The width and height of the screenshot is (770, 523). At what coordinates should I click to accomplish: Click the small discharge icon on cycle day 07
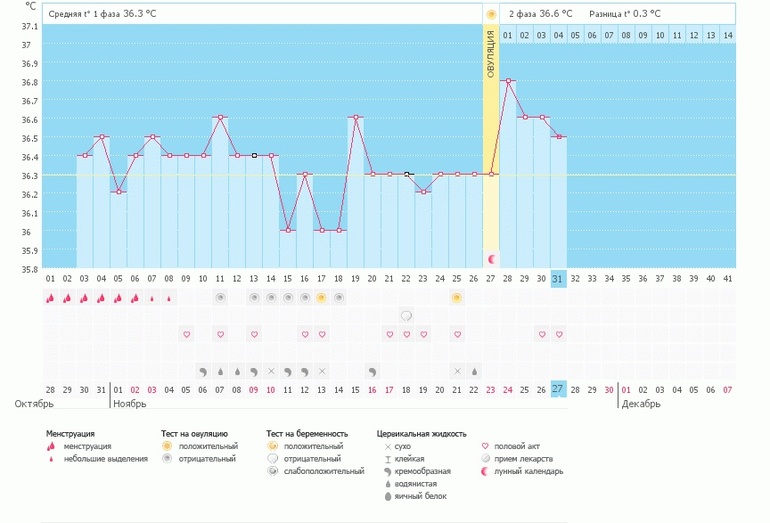pos(152,298)
